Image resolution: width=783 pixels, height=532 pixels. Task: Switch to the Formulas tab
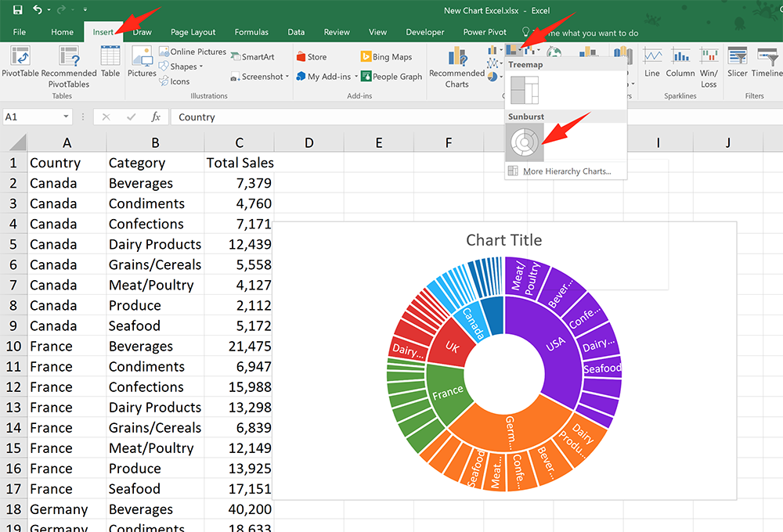[x=251, y=32]
